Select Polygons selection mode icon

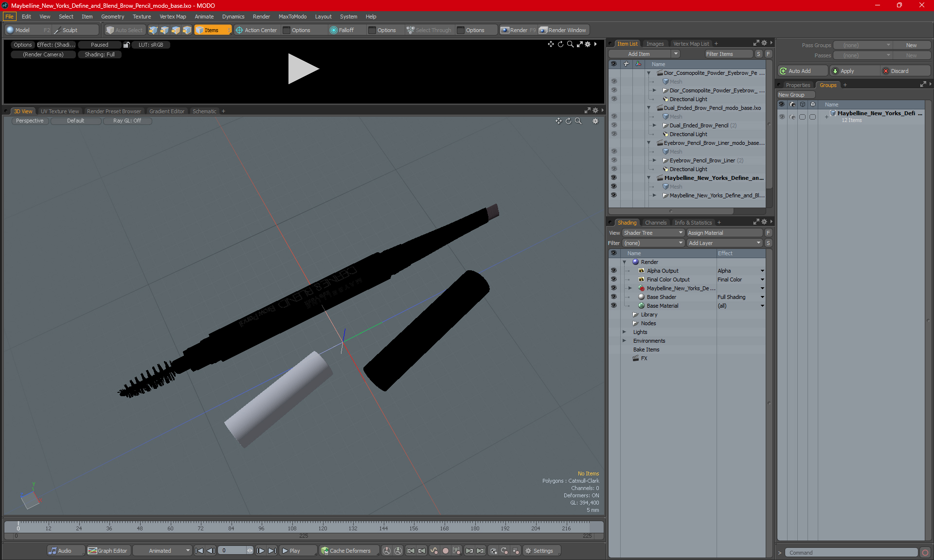click(176, 30)
